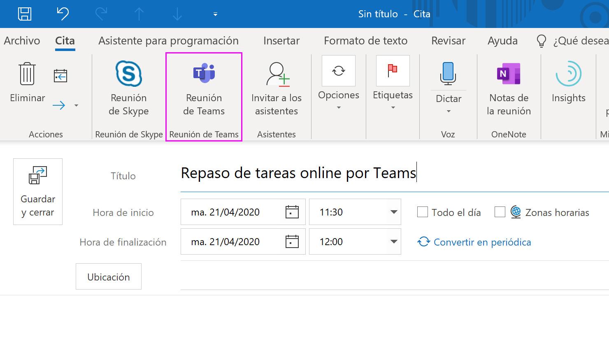Click the Redo arrow in title bar
The width and height of the screenshot is (609, 364).
(101, 14)
